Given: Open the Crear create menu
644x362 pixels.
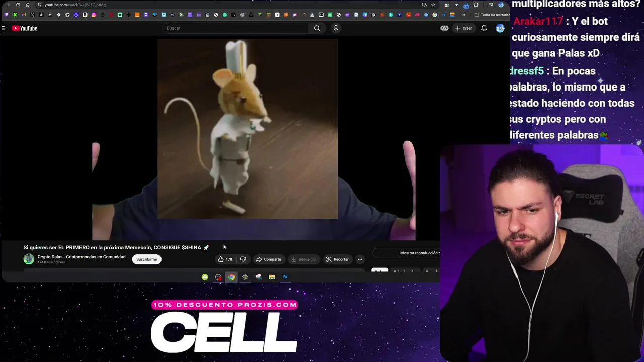Looking at the screenshot, I should (463, 28).
